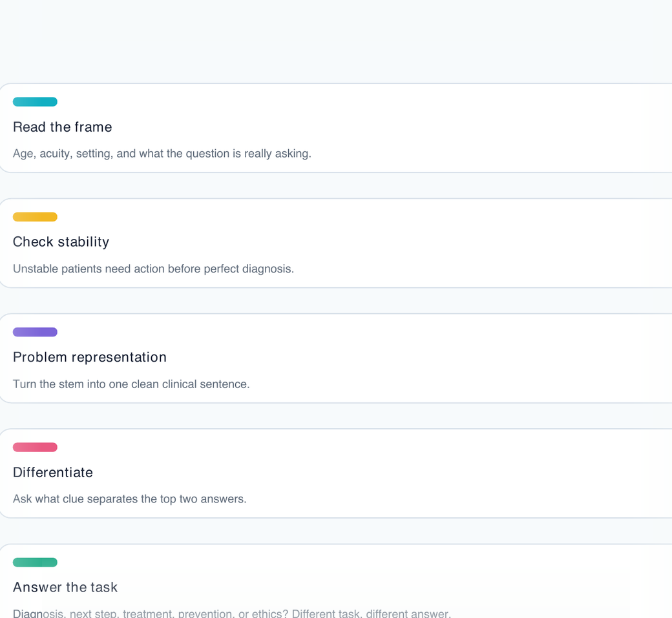Click the 'Turn the stem into one' sentence
This screenshot has height=618, width=672.
coord(131,384)
